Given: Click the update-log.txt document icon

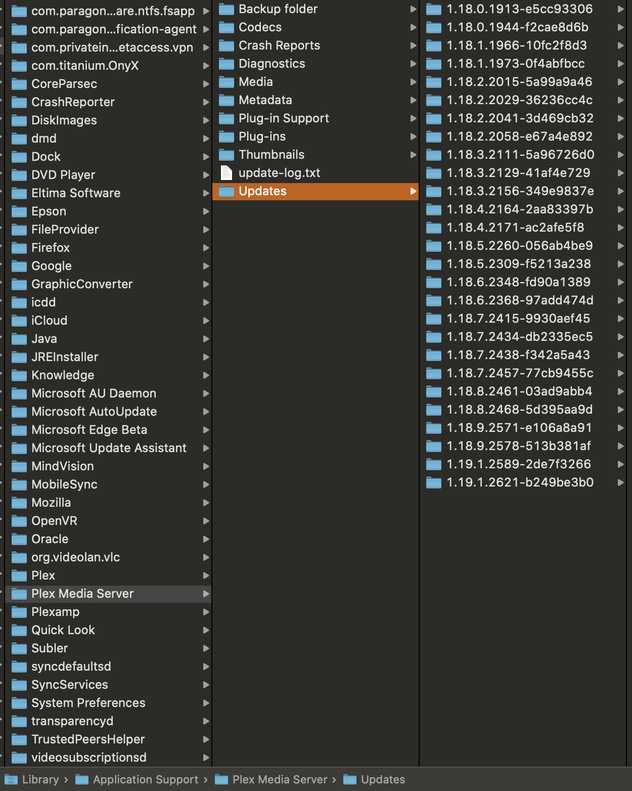Looking at the screenshot, I should (226, 173).
